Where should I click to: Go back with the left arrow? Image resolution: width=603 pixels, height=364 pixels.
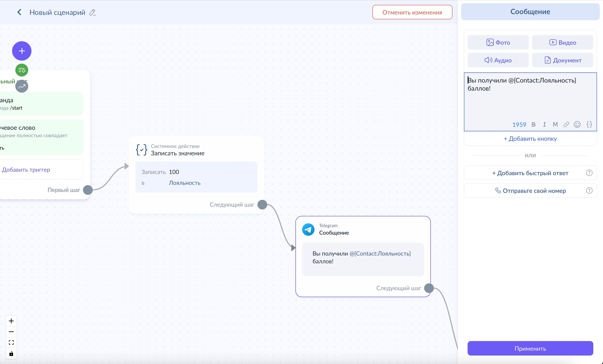click(19, 12)
